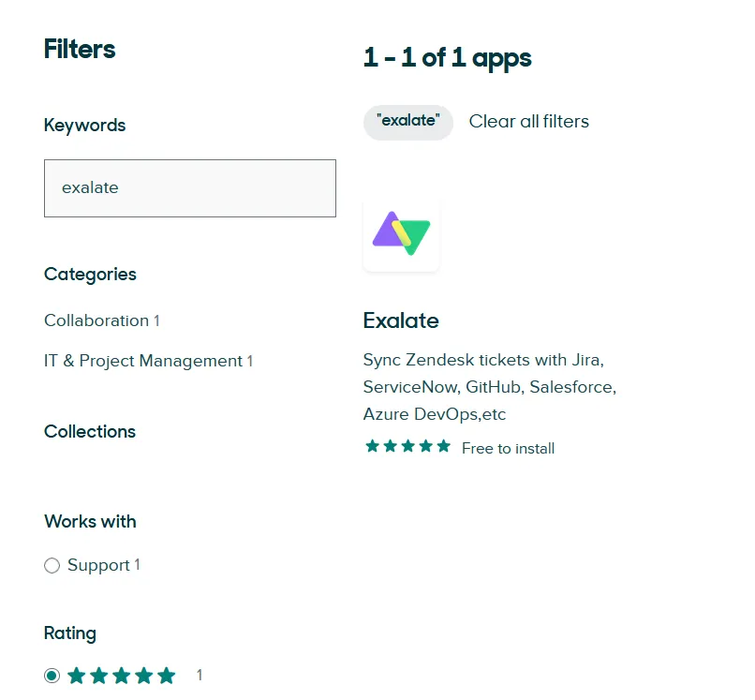The height and width of the screenshot is (700, 755).
Task: Click the Free to install label
Action: [x=508, y=448]
